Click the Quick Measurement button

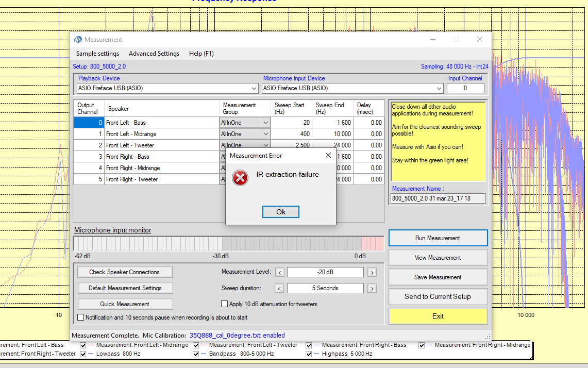125,304
